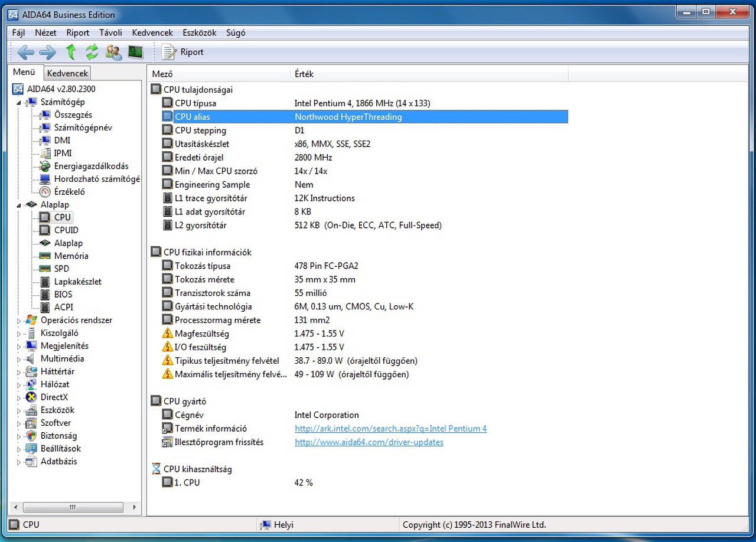This screenshot has height=542, width=756.
Task: Switch to the Menü sidebar tab
Action: [x=24, y=73]
